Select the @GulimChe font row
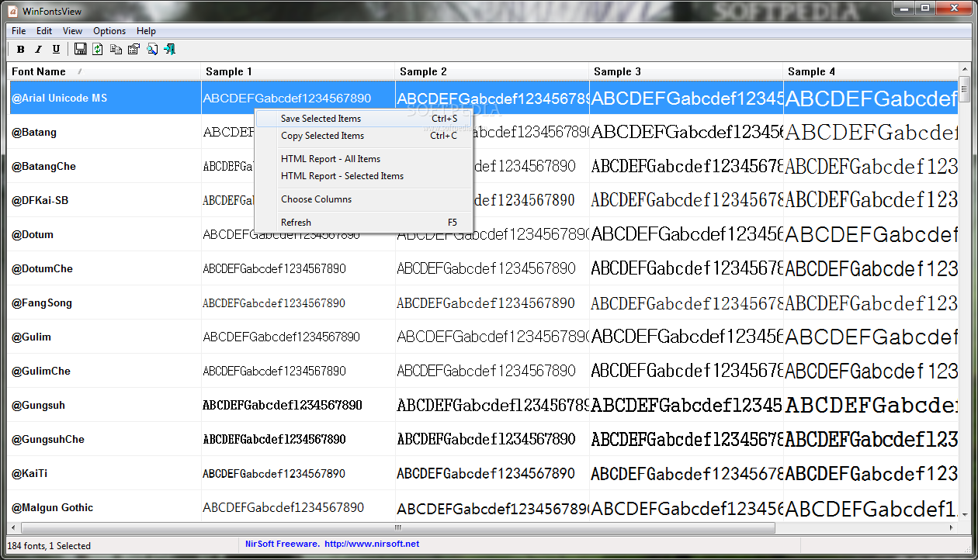Screen dimensions: 978x560 (484, 371)
